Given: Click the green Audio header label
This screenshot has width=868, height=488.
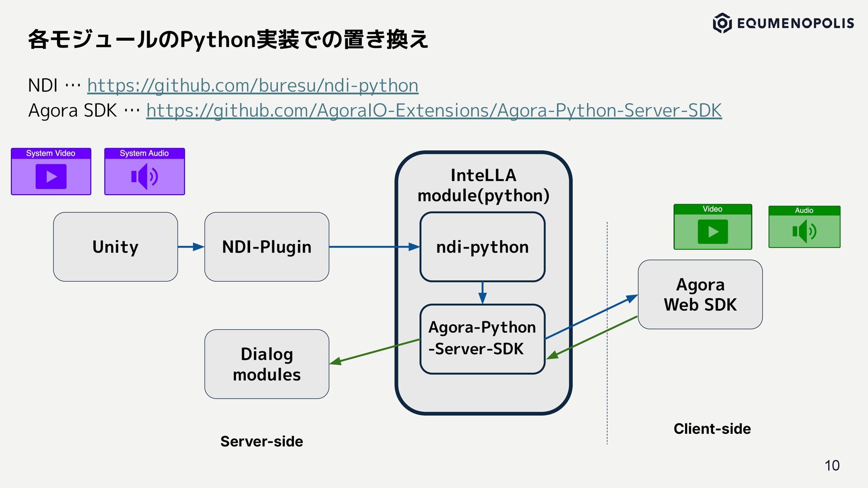Looking at the screenshot, I should click(804, 211).
